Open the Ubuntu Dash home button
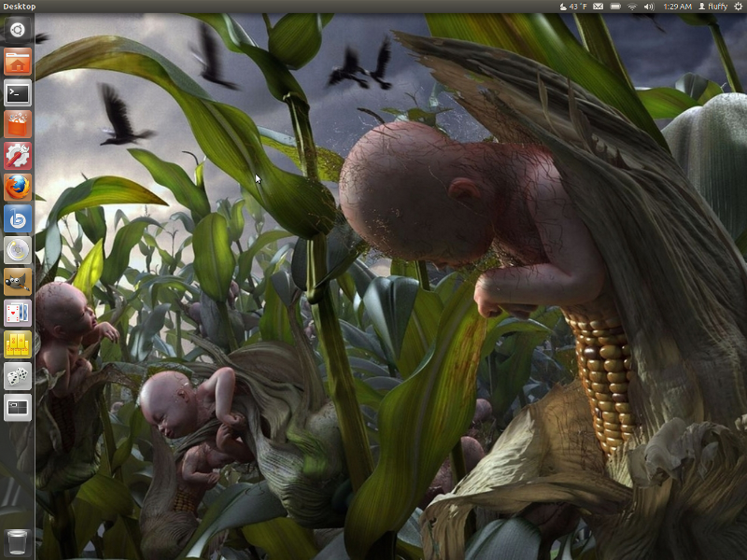 18,30
